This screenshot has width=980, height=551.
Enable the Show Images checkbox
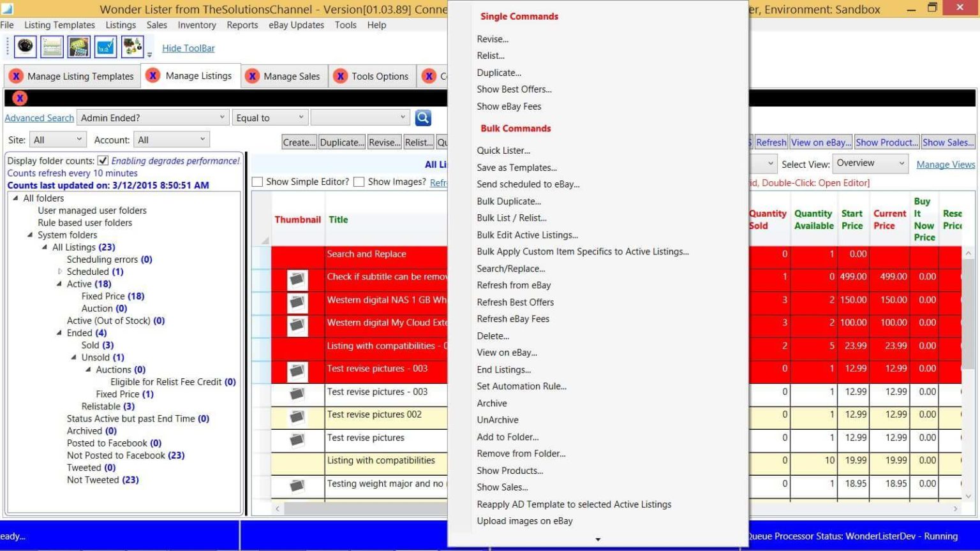click(x=359, y=182)
